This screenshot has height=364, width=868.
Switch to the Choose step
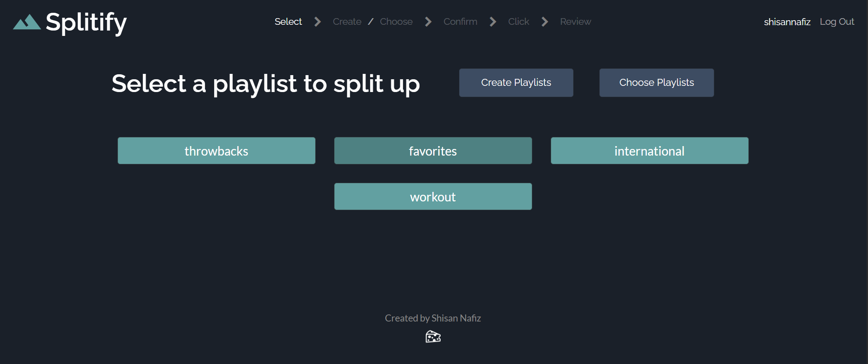click(396, 21)
